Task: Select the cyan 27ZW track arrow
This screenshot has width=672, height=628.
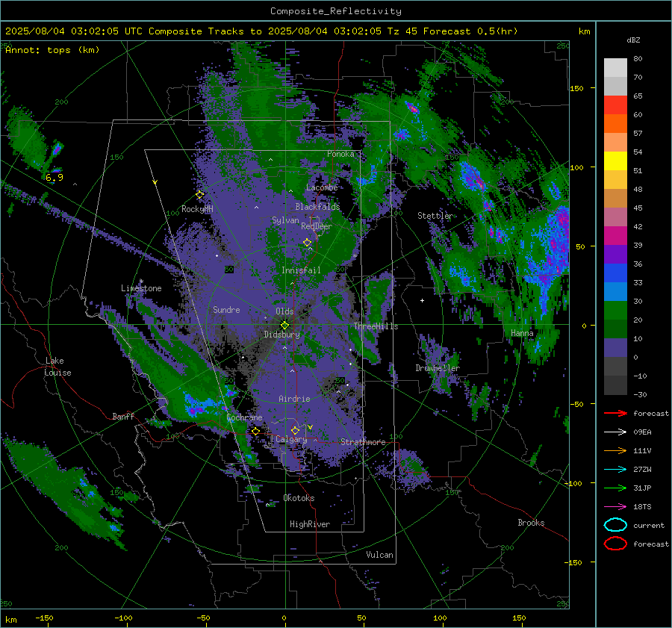Action: point(615,470)
